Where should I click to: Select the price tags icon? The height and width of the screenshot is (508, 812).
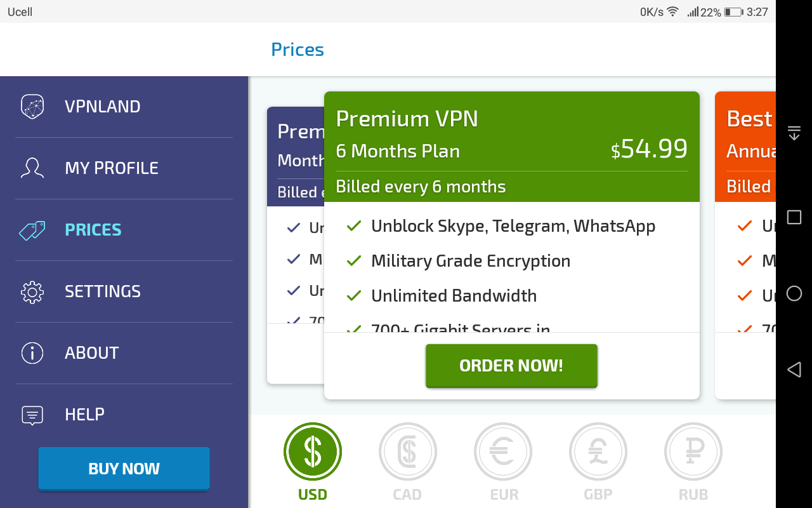coord(32,230)
